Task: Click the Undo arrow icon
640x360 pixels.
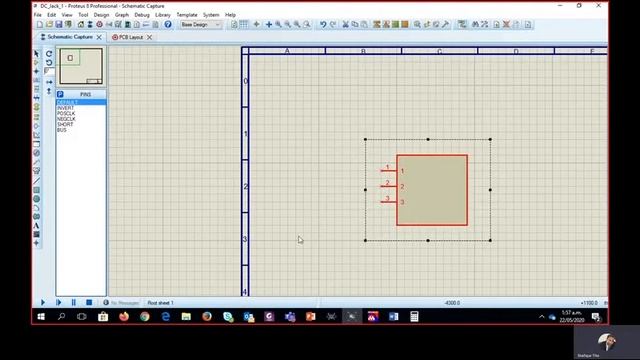Action: pyautogui.click(x=323, y=24)
